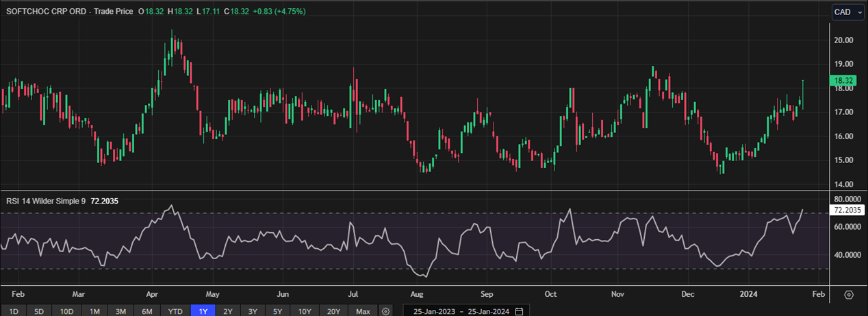Set chart period to 6M
Viewport: 868px width, 316px height.
pos(146,311)
